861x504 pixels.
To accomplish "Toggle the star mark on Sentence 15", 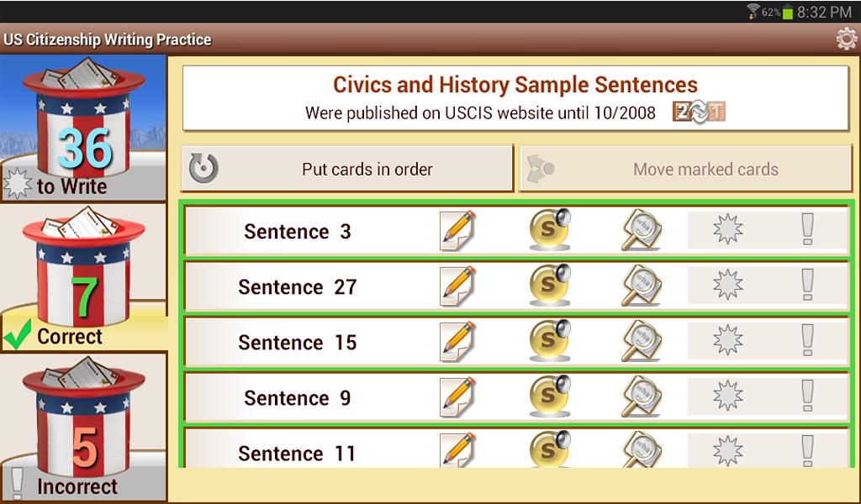I will click(x=727, y=340).
